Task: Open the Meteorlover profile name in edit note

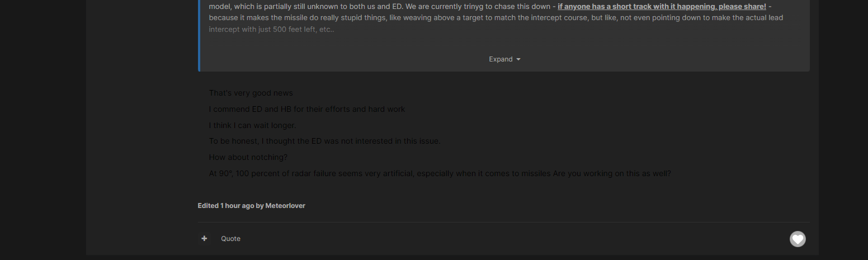Action: 285,206
